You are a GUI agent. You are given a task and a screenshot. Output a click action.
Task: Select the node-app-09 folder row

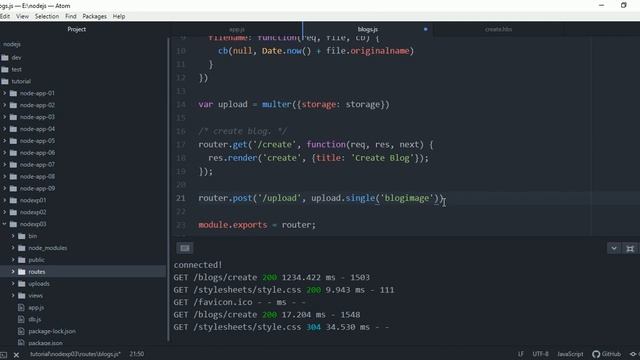tap(83, 189)
